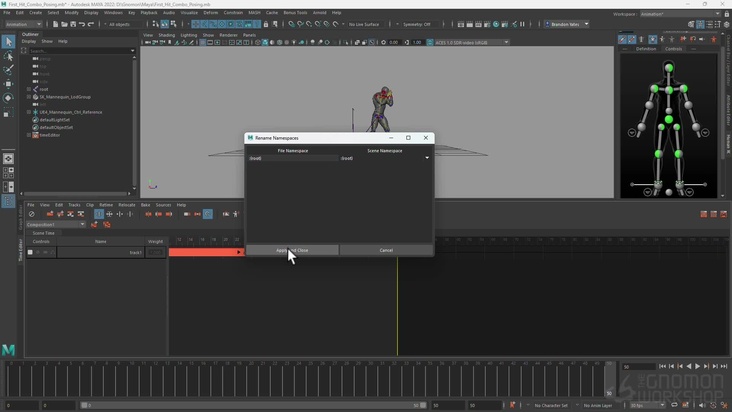This screenshot has width=732, height=412.
Task: Toggle viewport grid display icon
Action: pyautogui.click(x=203, y=42)
